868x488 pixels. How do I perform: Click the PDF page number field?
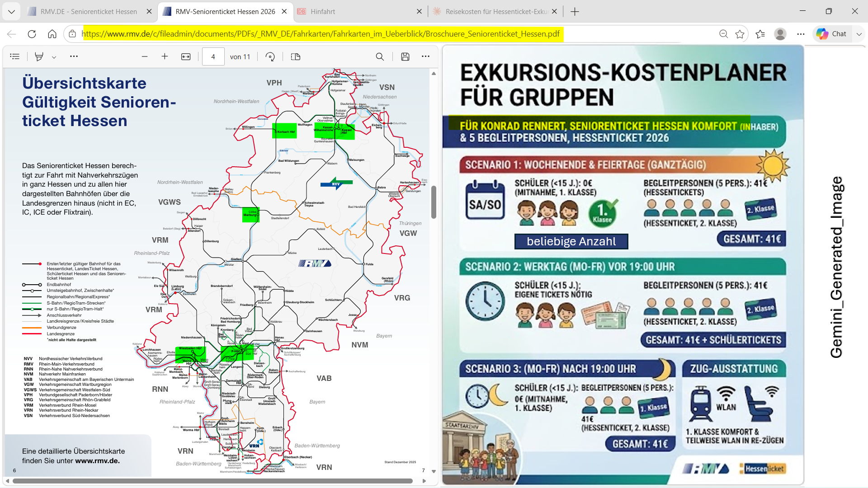tap(213, 56)
